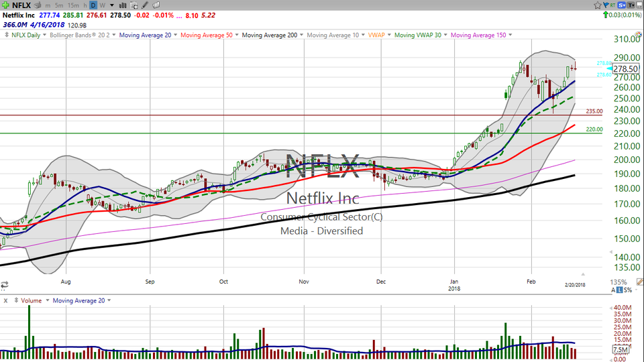Click the plot order arrows beside NFLX Daily
Viewport: 644px width, 362px height.
(7, 35)
